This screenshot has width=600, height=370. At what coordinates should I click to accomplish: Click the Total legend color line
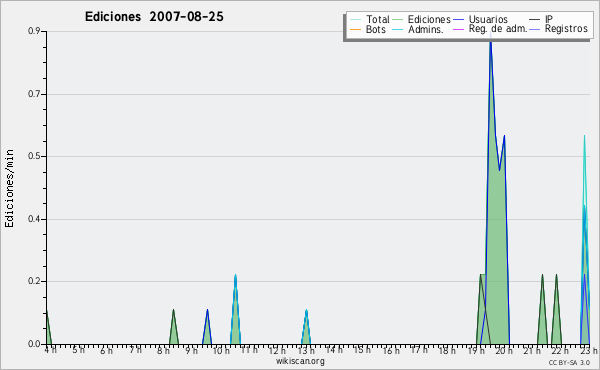click(x=355, y=20)
